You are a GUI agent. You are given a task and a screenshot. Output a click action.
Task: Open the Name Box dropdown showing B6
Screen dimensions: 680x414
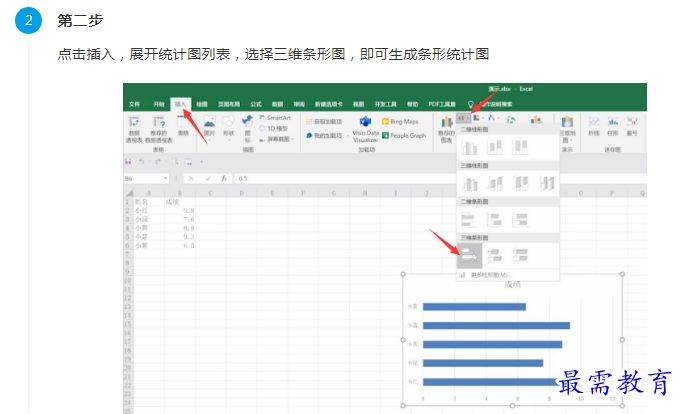tap(165, 178)
